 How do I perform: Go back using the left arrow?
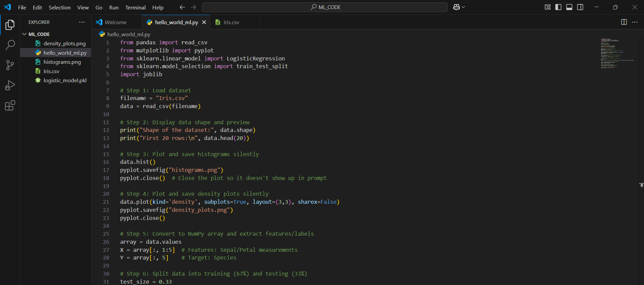182,7
